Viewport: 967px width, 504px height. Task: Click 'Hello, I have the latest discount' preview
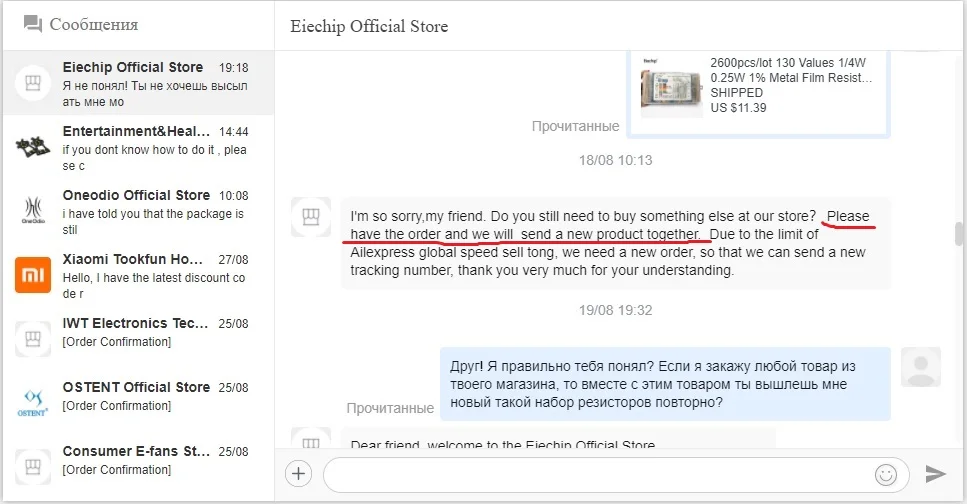pyautogui.click(x=154, y=286)
